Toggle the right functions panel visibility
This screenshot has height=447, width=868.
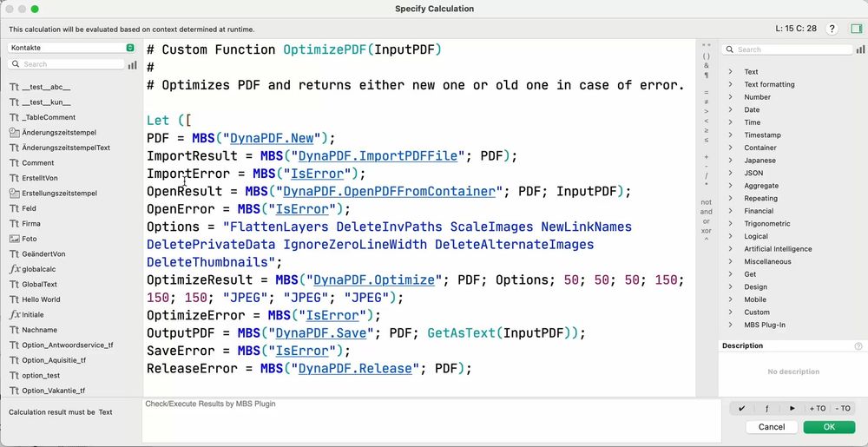click(857, 30)
